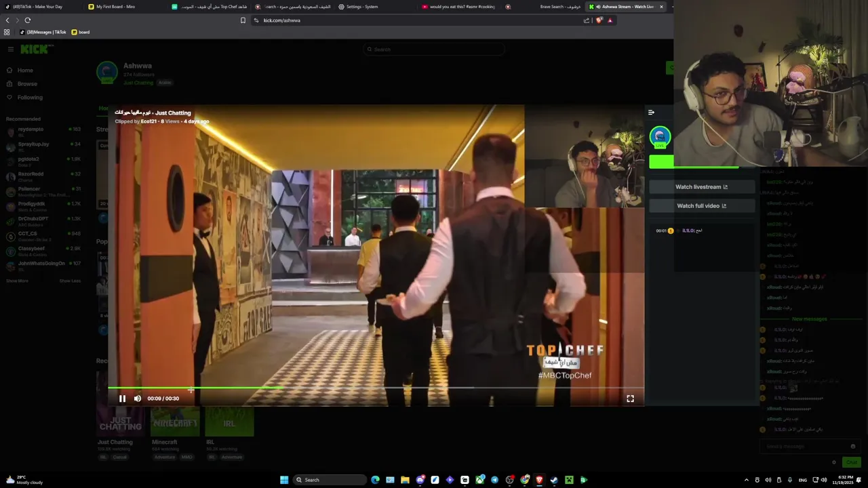
Task: Switch to the Settings System tab
Action: click(375, 7)
